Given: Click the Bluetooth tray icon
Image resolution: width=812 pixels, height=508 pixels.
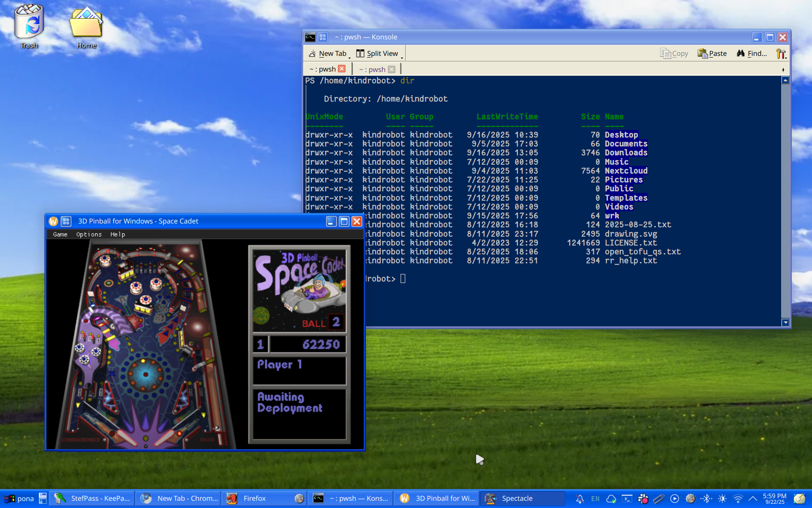Looking at the screenshot, I should coord(706,499).
